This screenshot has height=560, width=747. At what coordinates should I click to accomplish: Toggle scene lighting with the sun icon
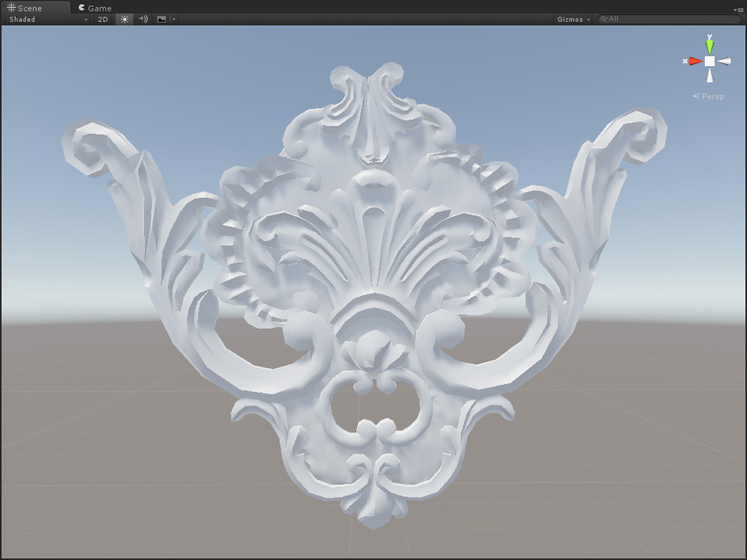pos(124,18)
